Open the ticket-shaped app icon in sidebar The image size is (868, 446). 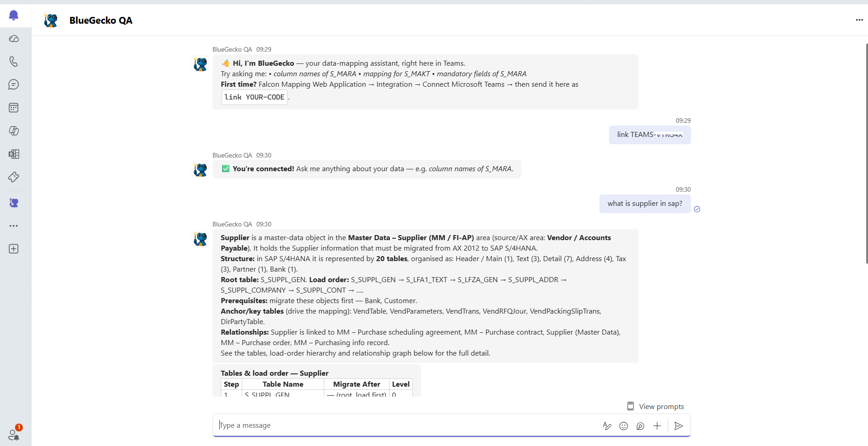point(14,177)
